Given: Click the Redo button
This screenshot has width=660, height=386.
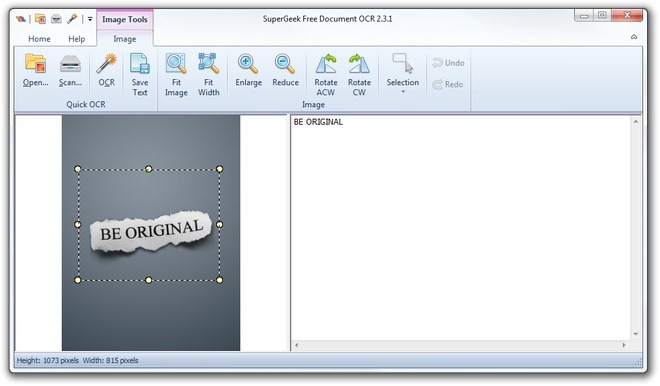Looking at the screenshot, I should (448, 84).
